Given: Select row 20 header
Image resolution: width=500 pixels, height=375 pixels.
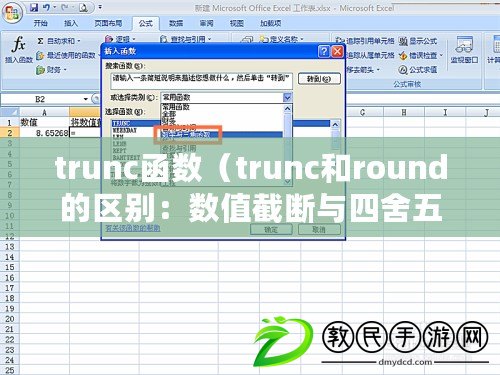Looking at the screenshot, I should point(10,319).
